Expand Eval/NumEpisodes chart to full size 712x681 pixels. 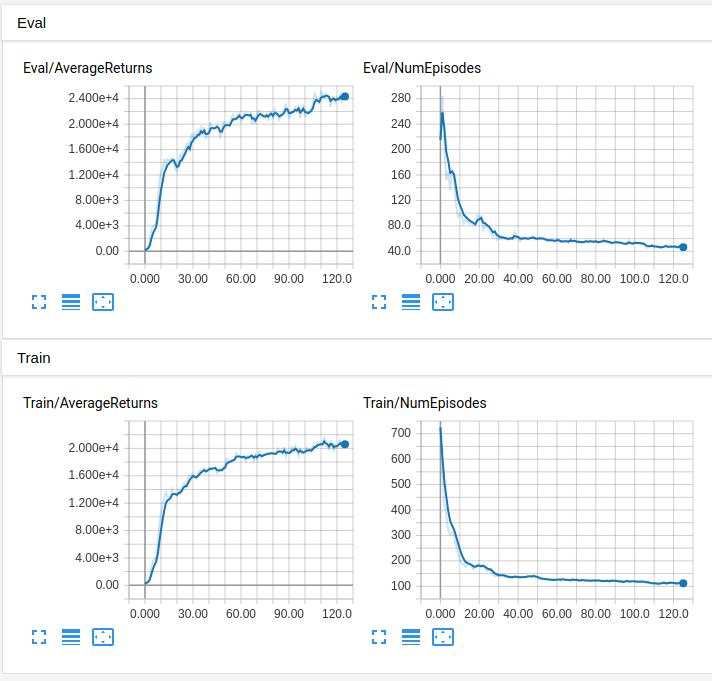coord(379,302)
